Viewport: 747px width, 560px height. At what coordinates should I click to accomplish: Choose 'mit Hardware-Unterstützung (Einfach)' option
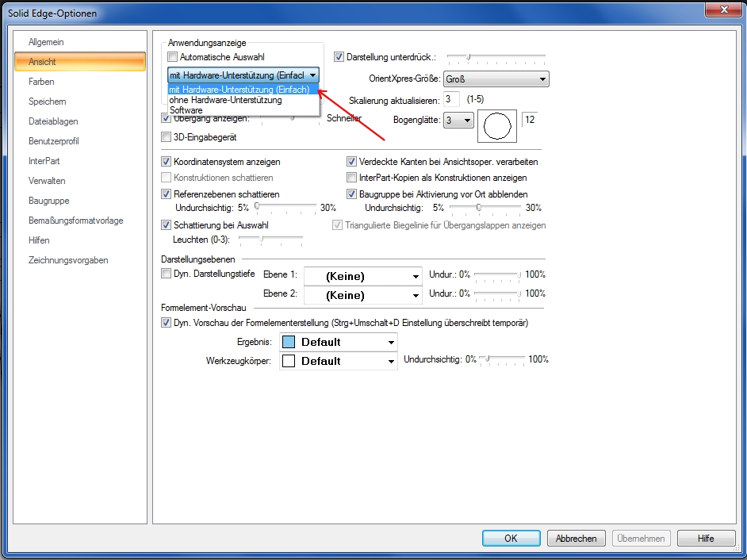[243, 90]
